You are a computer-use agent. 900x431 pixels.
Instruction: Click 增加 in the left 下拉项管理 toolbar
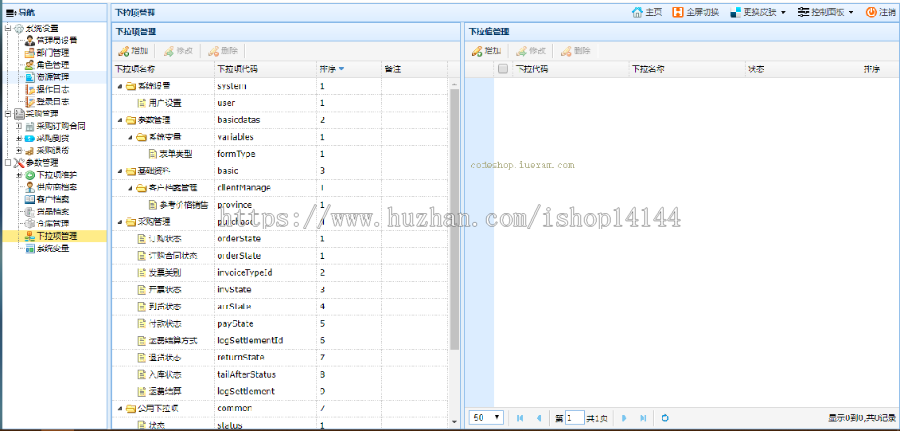tap(133, 51)
